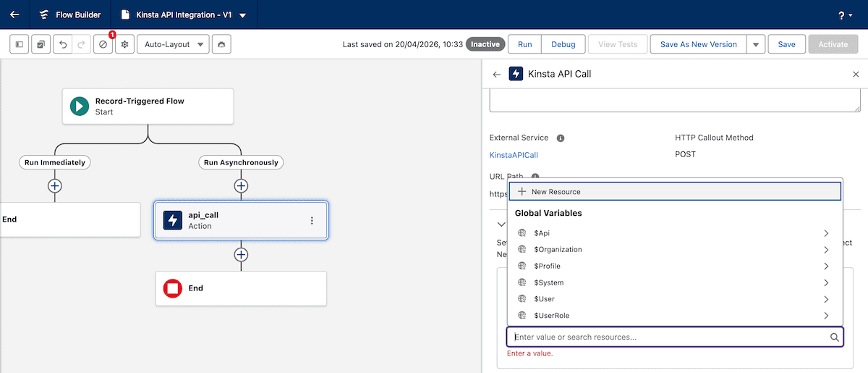The image size is (868, 373).
Task: Expand the save options arrow
Action: click(756, 44)
